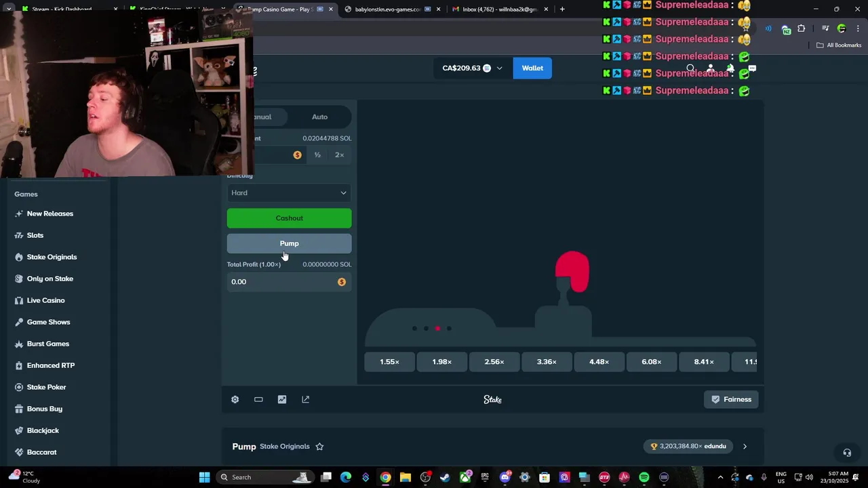This screenshot has height=488, width=868.
Task: Open Stake search magnifier icon
Action: (690, 68)
